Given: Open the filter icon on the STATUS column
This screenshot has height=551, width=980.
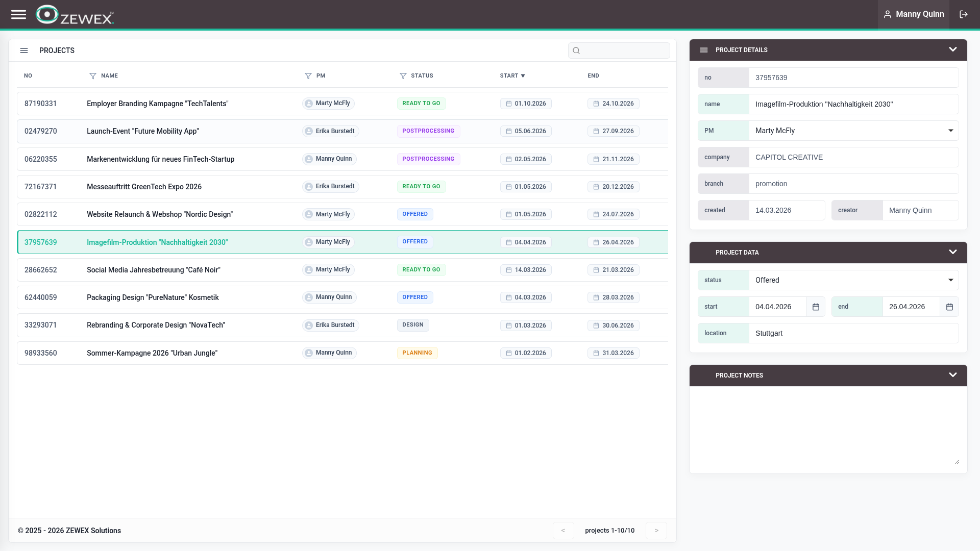Looking at the screenshot, I should (x=403, y=76).
